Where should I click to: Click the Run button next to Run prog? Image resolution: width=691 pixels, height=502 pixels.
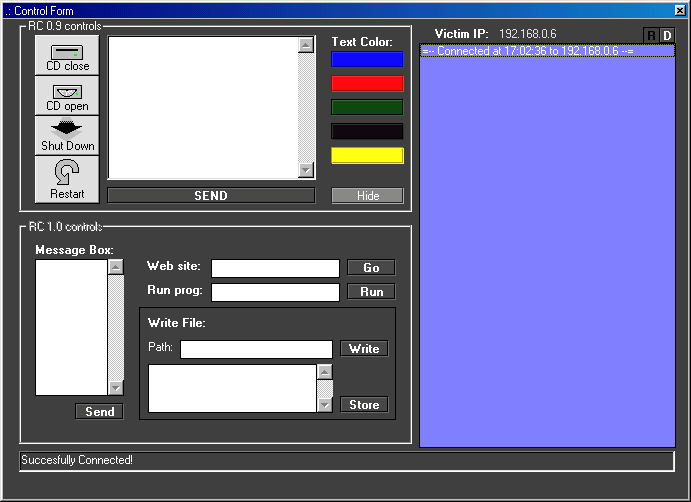(371, 292)
